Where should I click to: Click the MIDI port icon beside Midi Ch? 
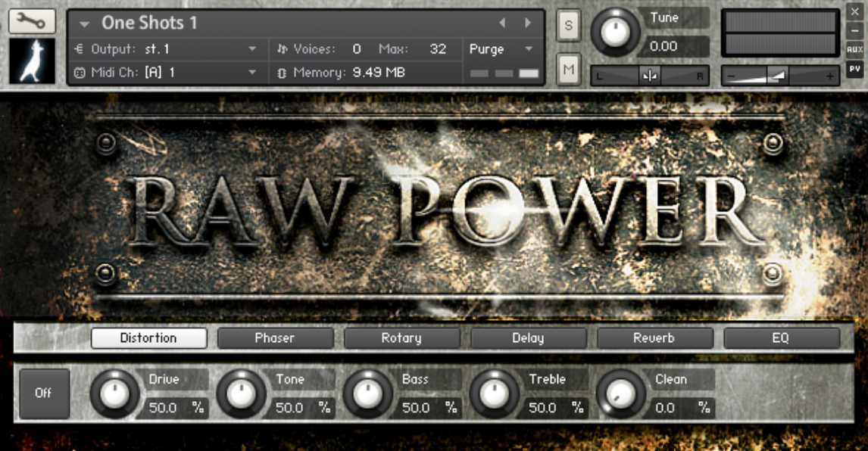(x=80, y=72)
